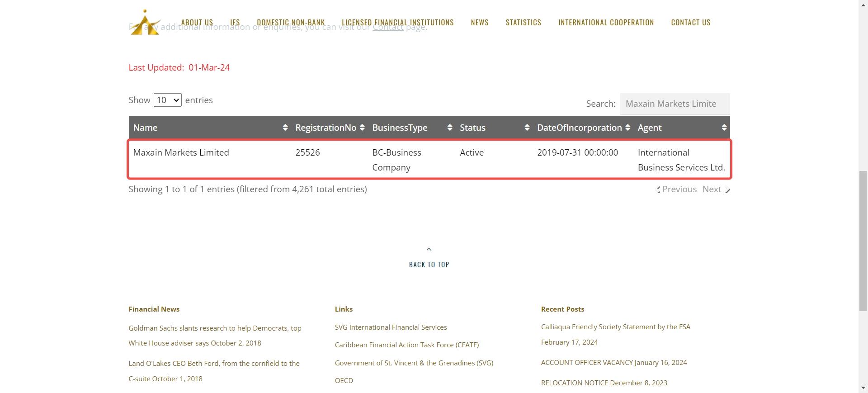This screenshot has width=868, height=393.
Task: Open International Cooperation menu
Action: (606, 23)
